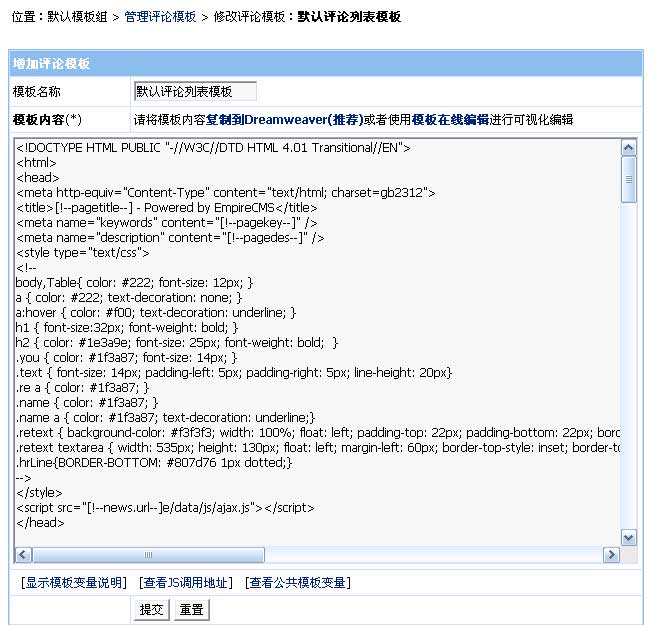Click the horizontal scrollbar right arrow
Image resolution: width=653 pixels, height=625 pixels.
[611, 554]
